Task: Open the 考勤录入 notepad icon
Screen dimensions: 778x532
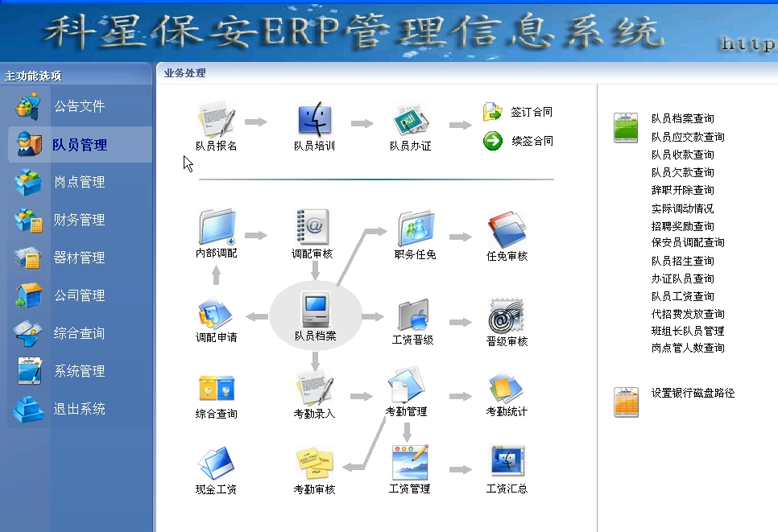Action: 314,390
